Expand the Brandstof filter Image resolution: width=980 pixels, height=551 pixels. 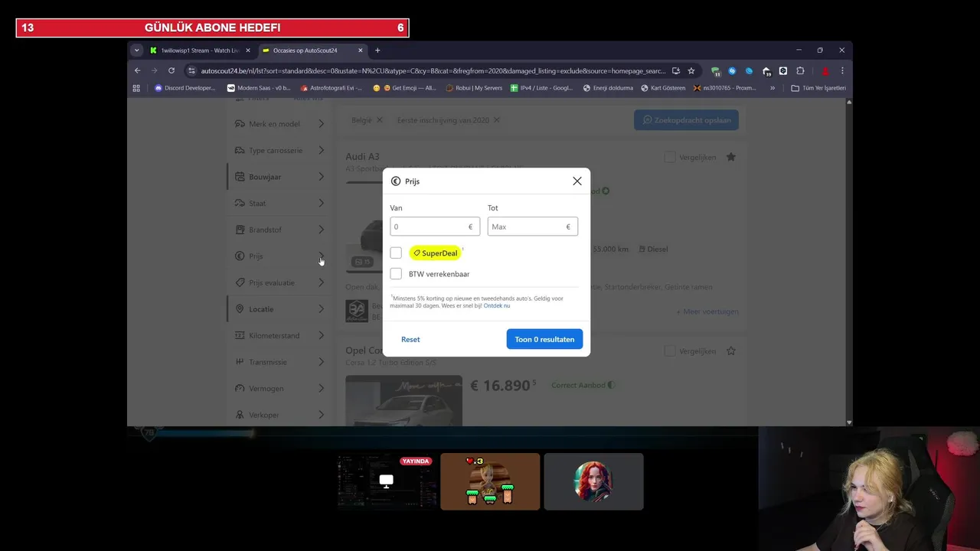point(279,230)
